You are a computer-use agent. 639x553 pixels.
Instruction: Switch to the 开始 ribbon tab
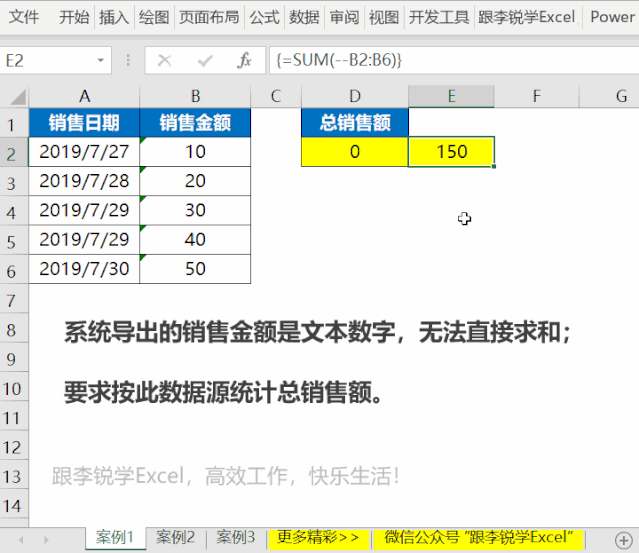click(x=74, y=17)
